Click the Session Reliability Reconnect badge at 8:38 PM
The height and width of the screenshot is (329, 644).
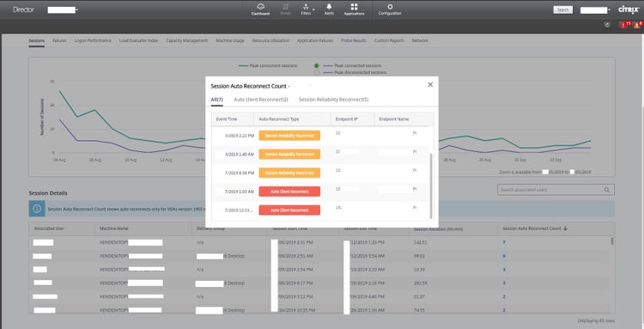pos(289,173)
